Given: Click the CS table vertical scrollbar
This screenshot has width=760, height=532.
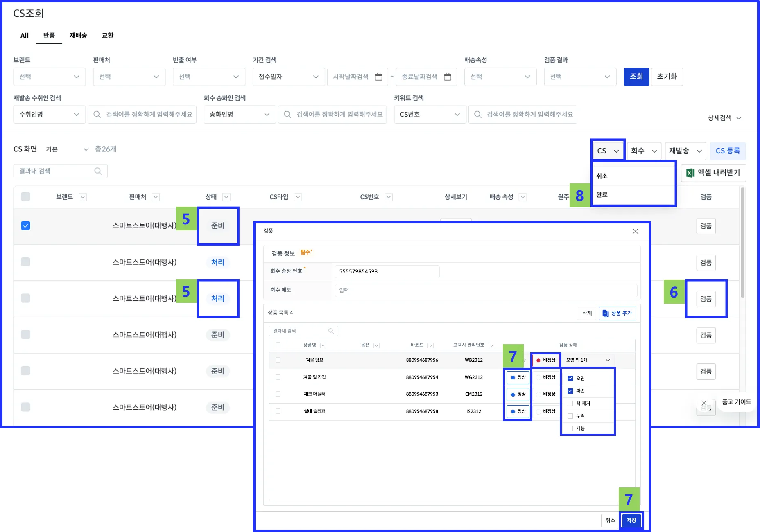Looking at the screenshot, I should pos(742,243).
